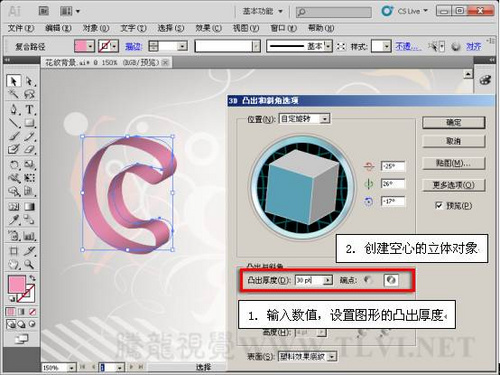Image resolution: width=500 pixels, height=375 pixels.
Task: Select the Eraser tool
Action: click(29, 149)
